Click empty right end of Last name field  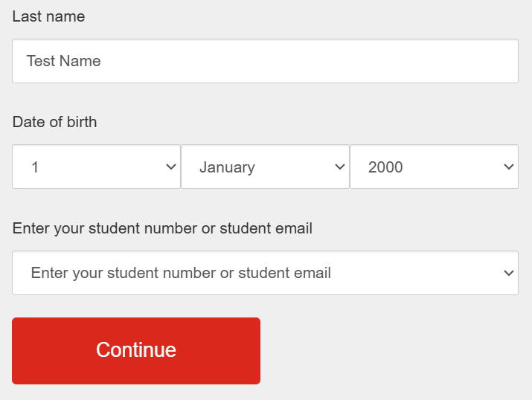click(x=461, y=61)
